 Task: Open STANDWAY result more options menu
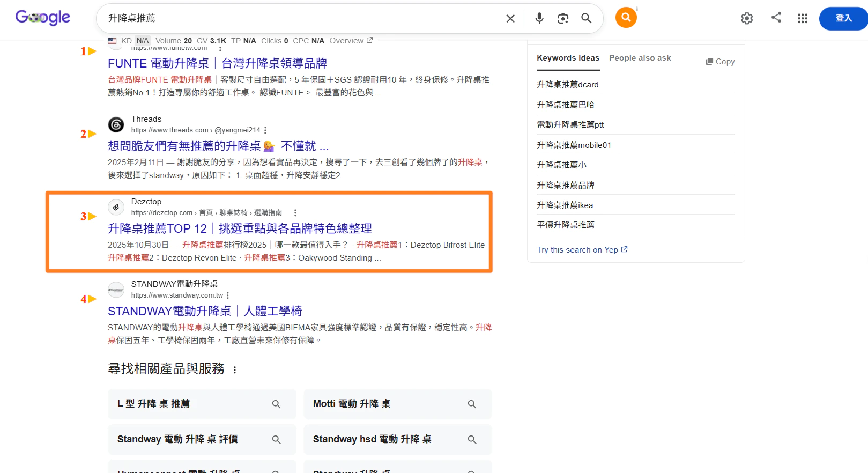point(228,295)
